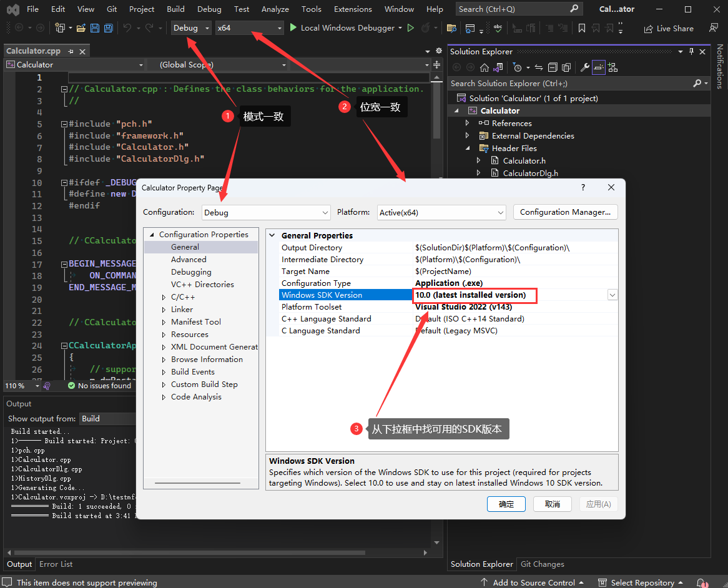Click Select Repository in status bar
728x588 pixels.
pos(642,582)
